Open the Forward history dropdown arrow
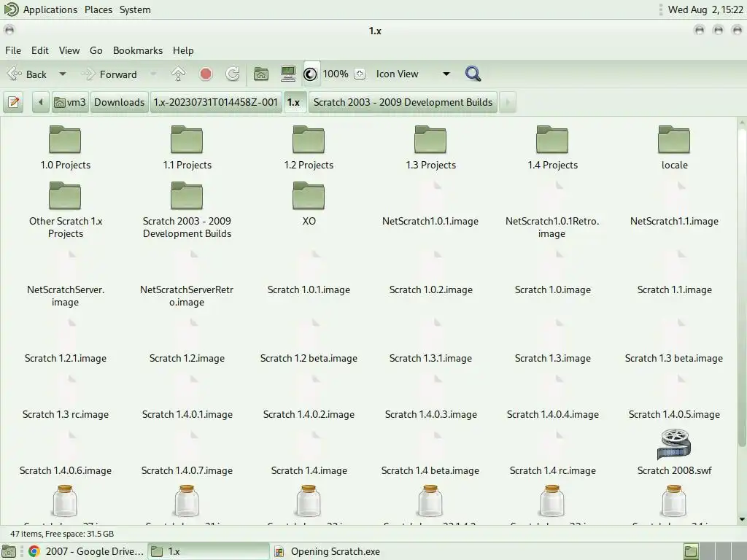 [x=153, y=74]
